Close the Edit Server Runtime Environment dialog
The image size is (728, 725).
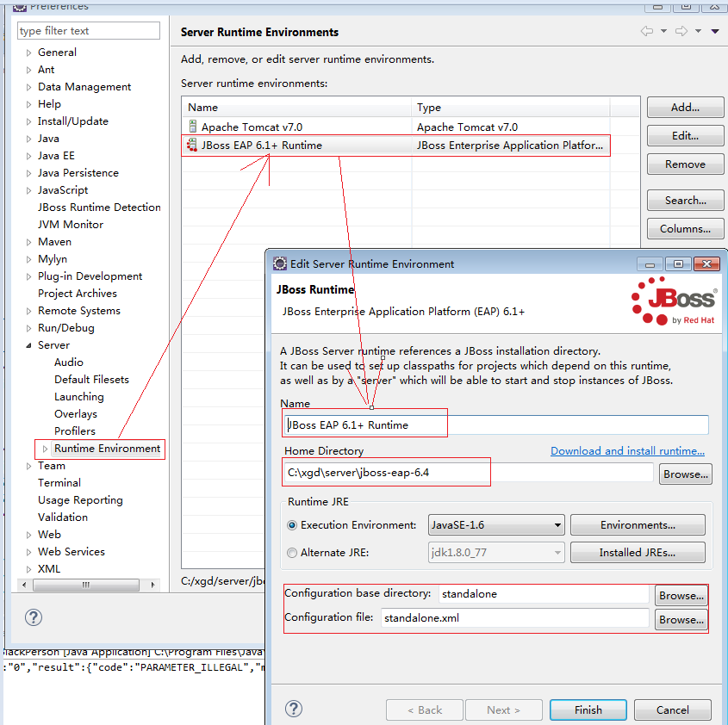[706, 263]
